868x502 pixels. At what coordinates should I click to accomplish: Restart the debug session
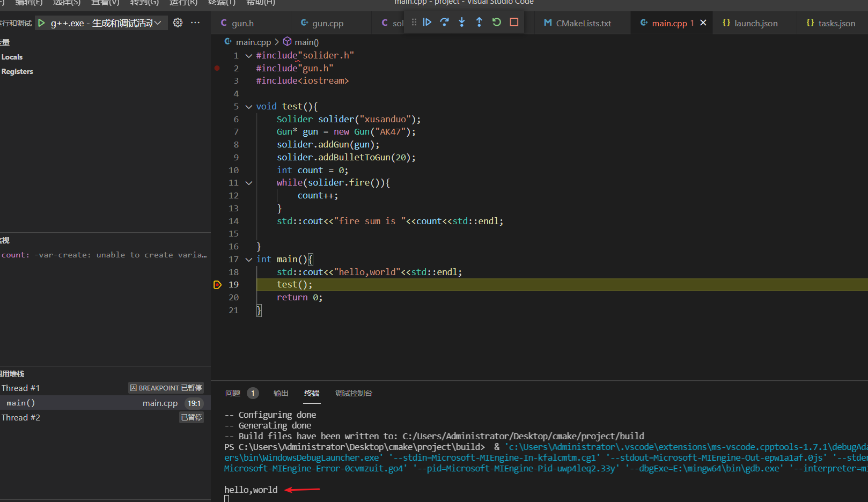coord(497,22)
